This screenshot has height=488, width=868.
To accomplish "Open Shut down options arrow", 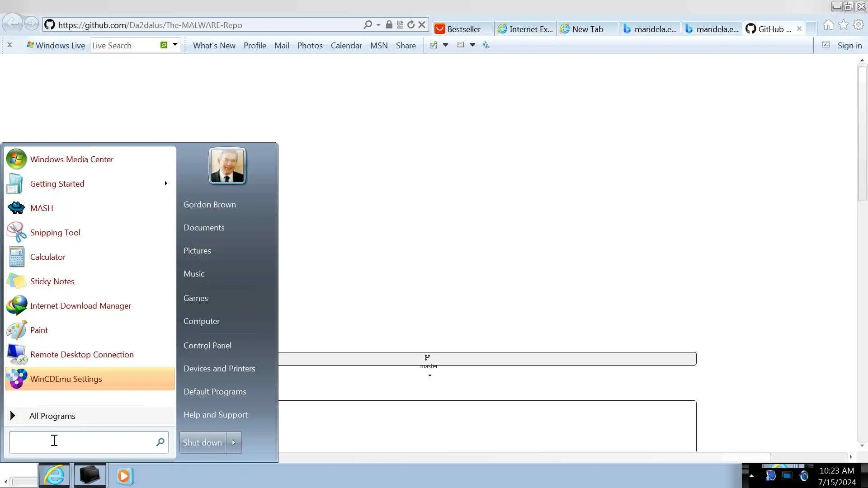I will [x=234, y=442].
